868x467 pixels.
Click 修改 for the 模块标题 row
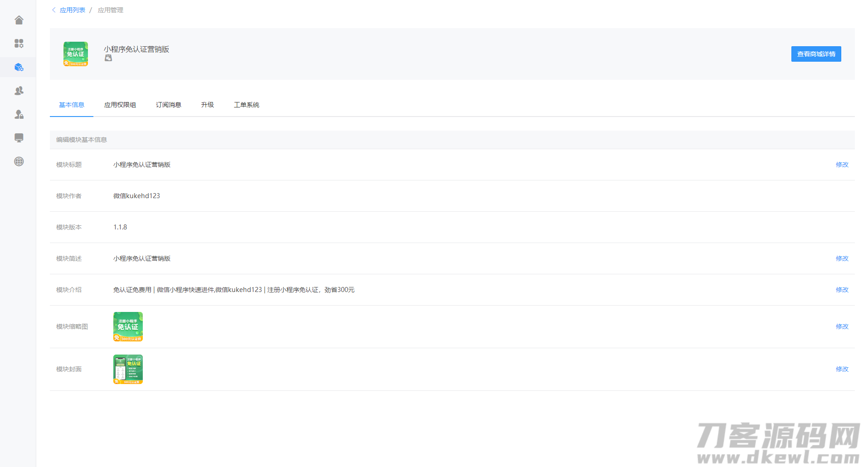(x=842, y=165)
